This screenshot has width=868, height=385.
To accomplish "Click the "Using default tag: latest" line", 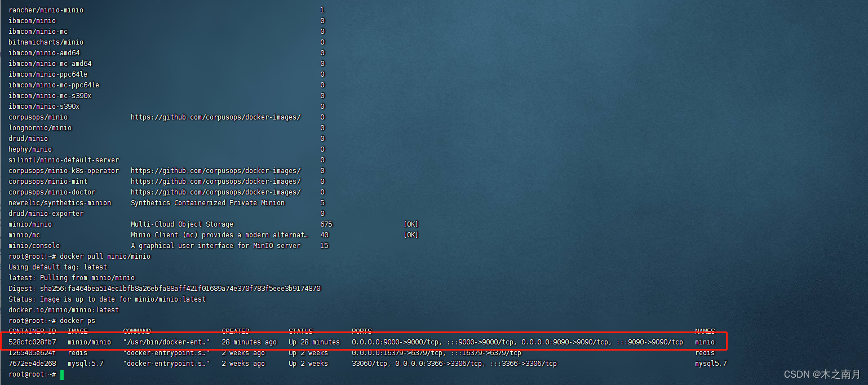I will pos(57,267).
